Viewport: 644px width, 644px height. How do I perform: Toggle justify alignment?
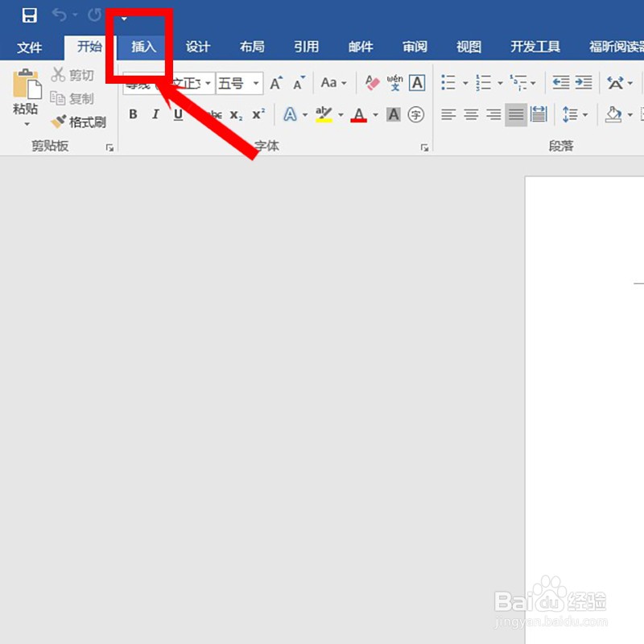[516, 115]
